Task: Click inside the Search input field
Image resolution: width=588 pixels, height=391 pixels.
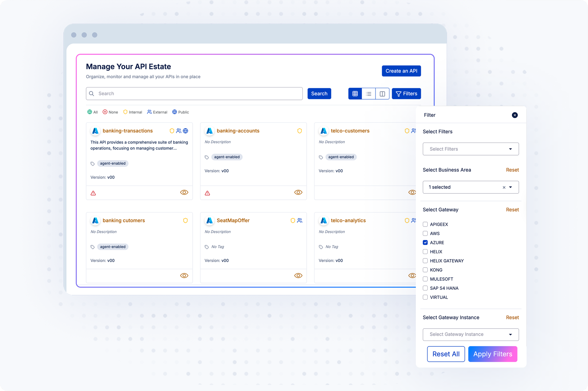Action: [x=196, y=94]
